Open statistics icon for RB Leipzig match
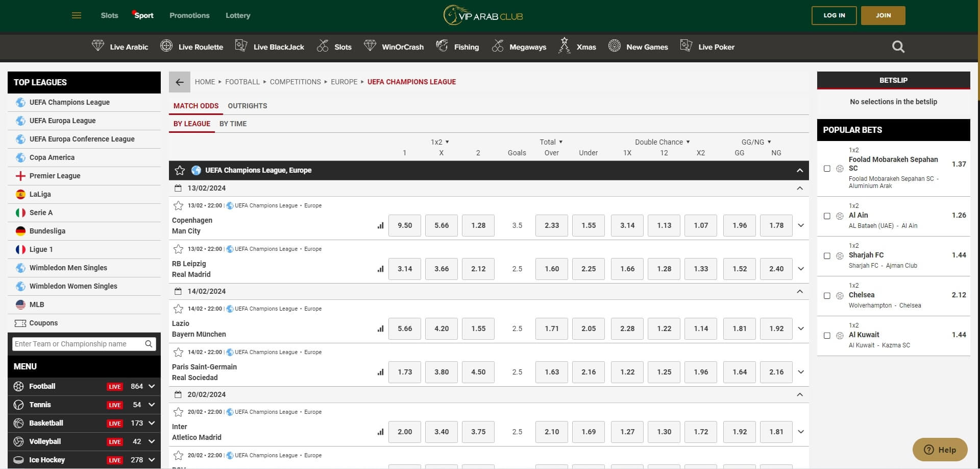This screenshot has height=469, width=980. pyautogui.click(x=380, y=269)
